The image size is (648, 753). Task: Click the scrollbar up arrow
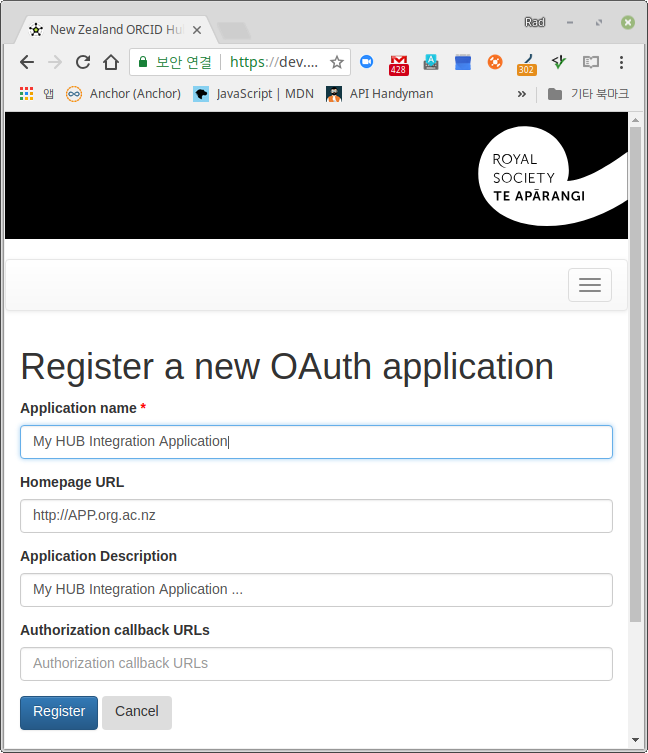tap(635, 120)
